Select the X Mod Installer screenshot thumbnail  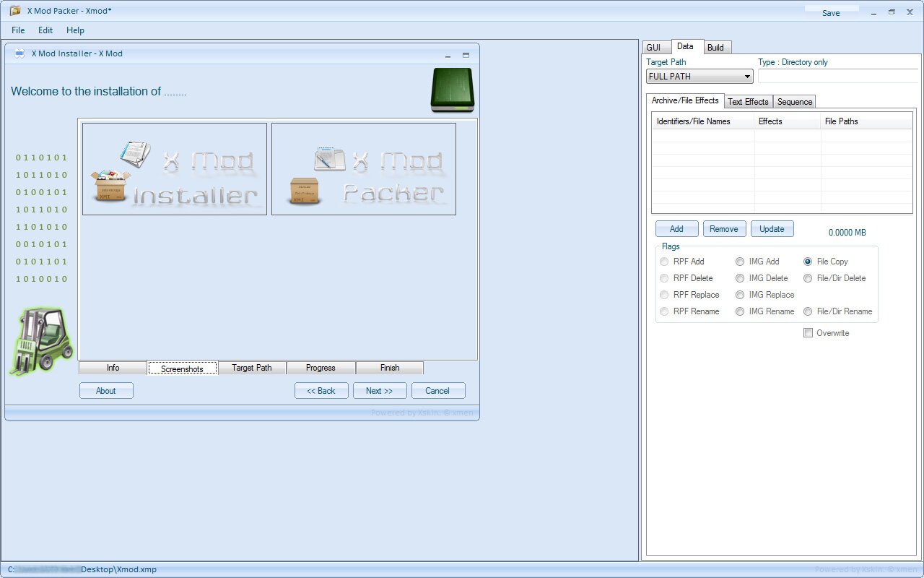tap(175, 169)
